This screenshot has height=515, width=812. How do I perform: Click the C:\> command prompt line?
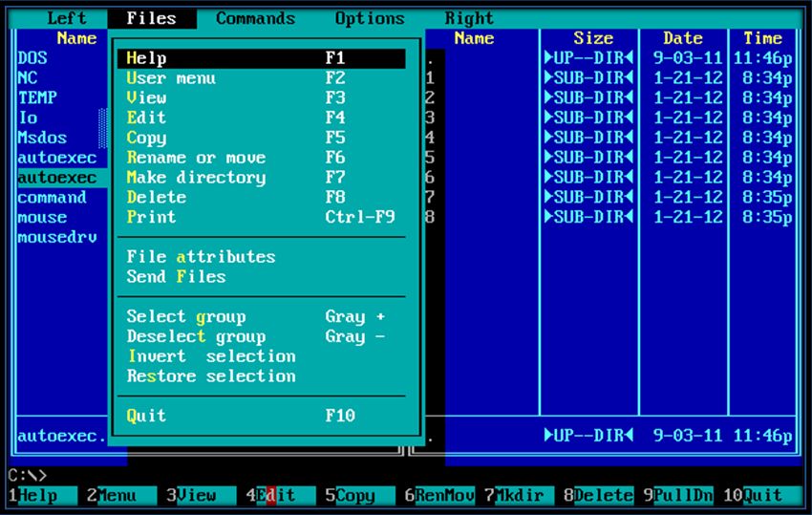(27, 475)
